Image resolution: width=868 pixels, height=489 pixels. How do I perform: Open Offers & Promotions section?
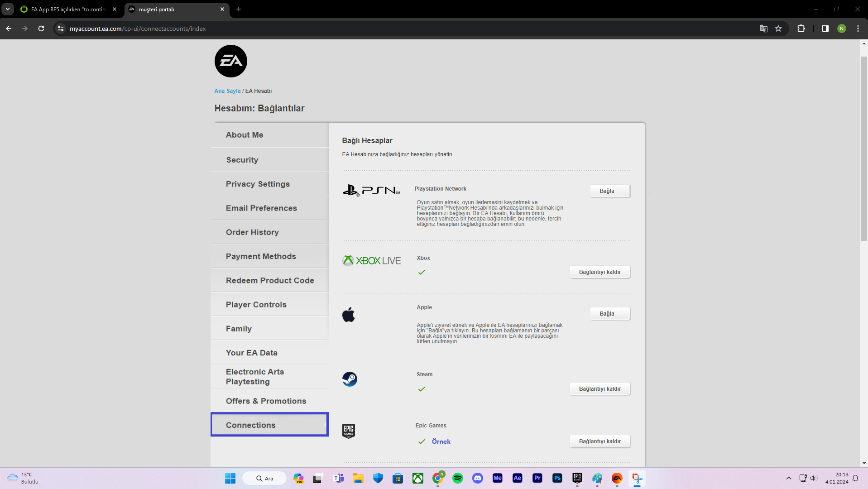269,401
